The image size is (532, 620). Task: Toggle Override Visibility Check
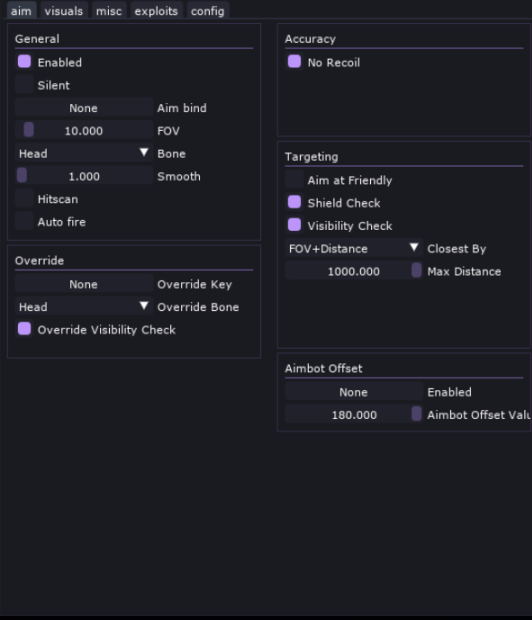click(x=25, y=329)
